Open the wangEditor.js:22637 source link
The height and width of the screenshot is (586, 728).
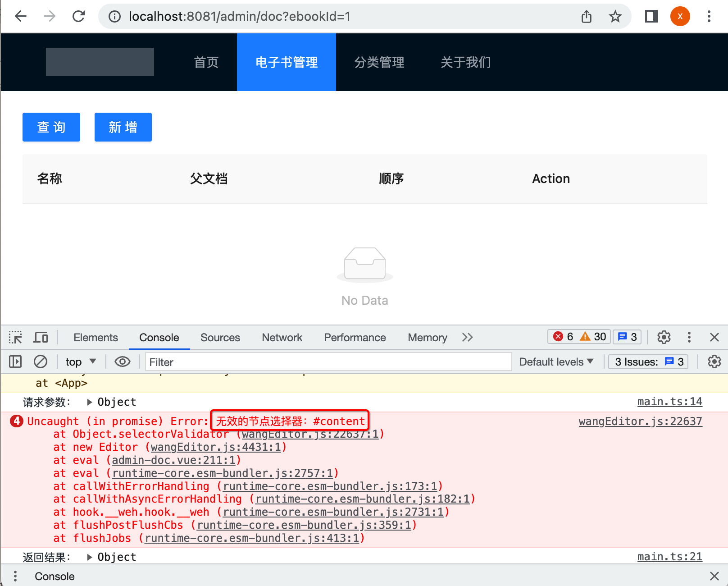click(x=640, y=421)
